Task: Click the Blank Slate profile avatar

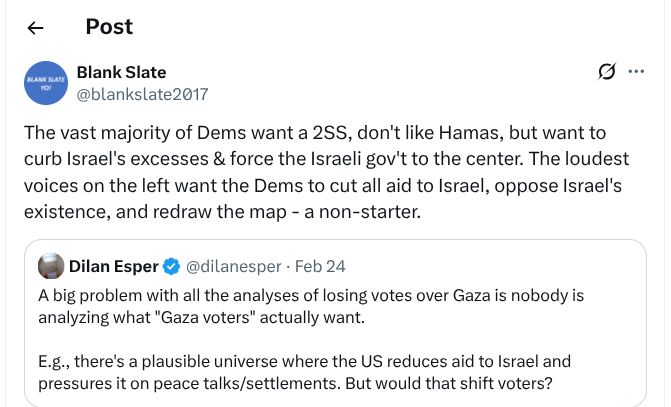Action: click(46, 83)
